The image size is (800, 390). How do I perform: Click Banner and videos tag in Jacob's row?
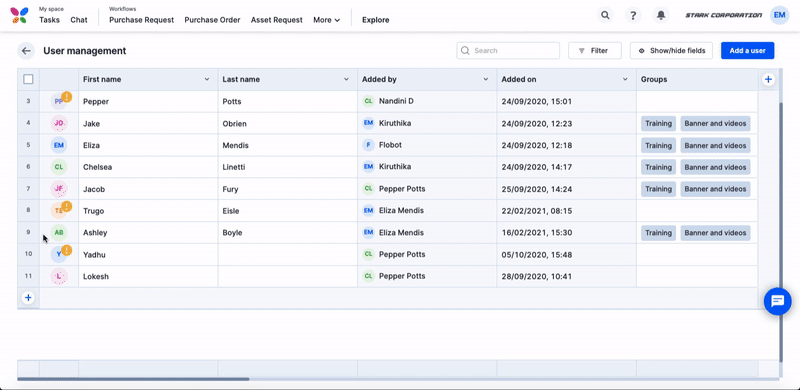tap(715, 189)
